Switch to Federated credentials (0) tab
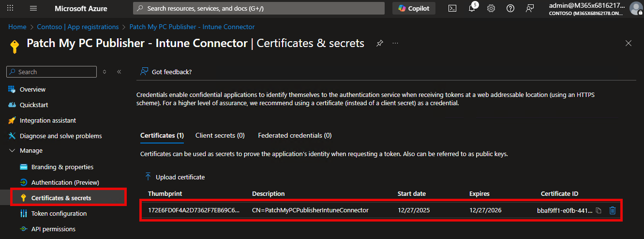Viewport: 644px width, 239px height. [295, 136]
